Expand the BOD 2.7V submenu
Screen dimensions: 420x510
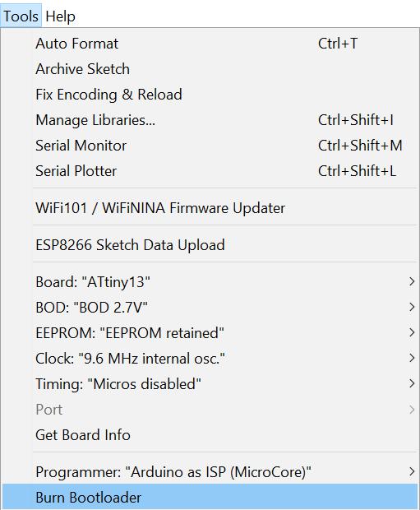click(x=210, y=307)
